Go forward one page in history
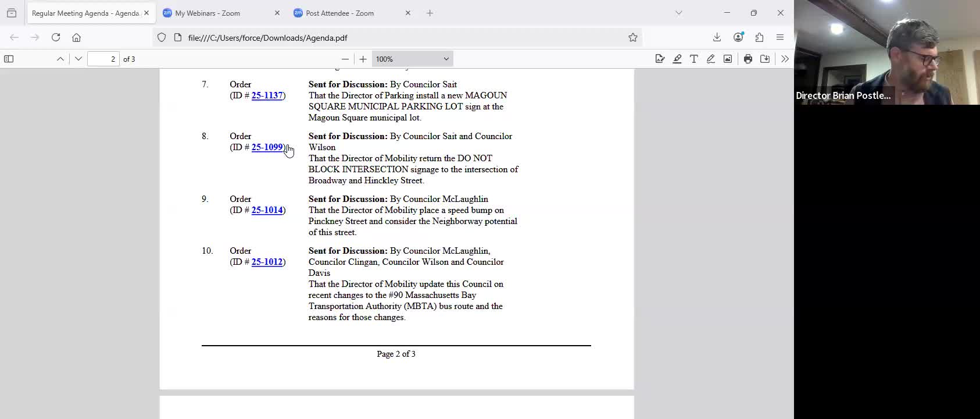The width and height of the screenshot is (980, 419). (x=35, y=37)
